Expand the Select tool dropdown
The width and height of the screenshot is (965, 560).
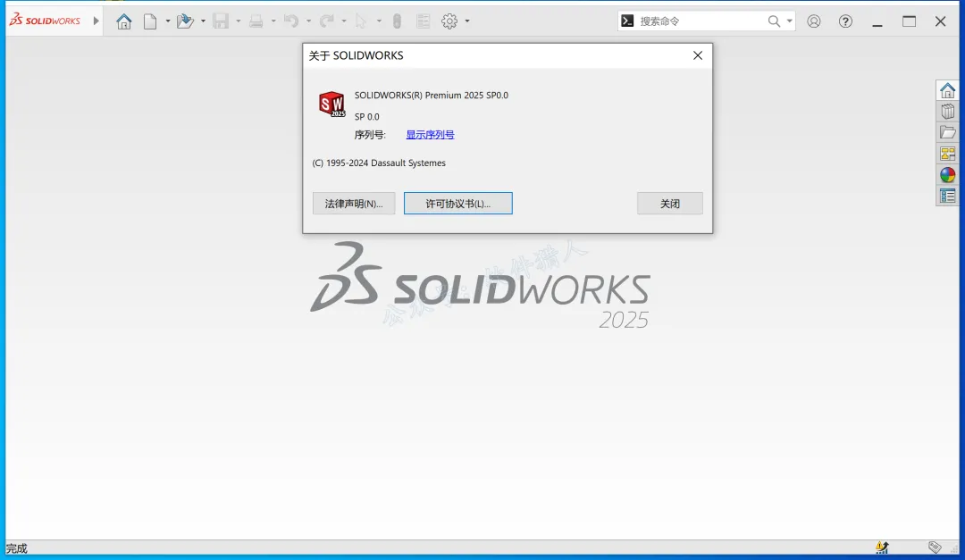click(379, 21)
